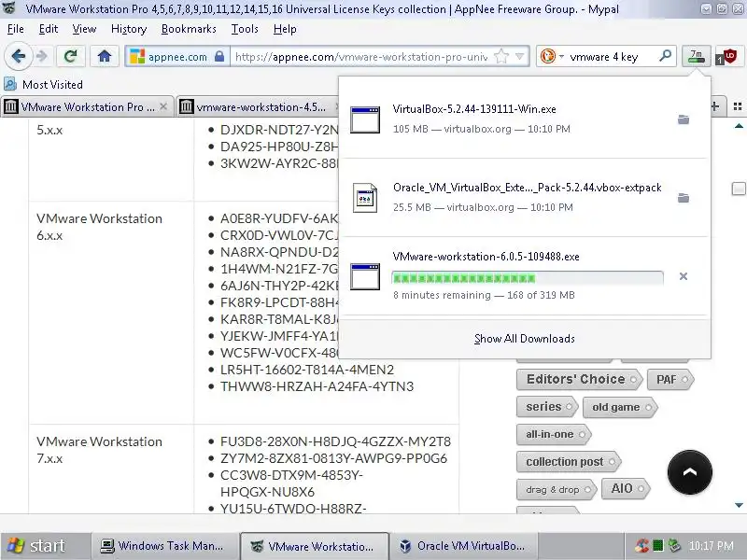Click the vertical scrollbar thumb
747x560 pixels.
pyautogui.click(x=739, y=189)
